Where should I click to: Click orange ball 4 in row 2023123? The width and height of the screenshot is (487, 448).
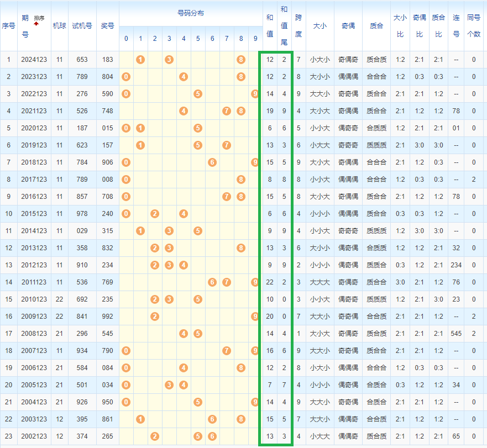(184, 77)
